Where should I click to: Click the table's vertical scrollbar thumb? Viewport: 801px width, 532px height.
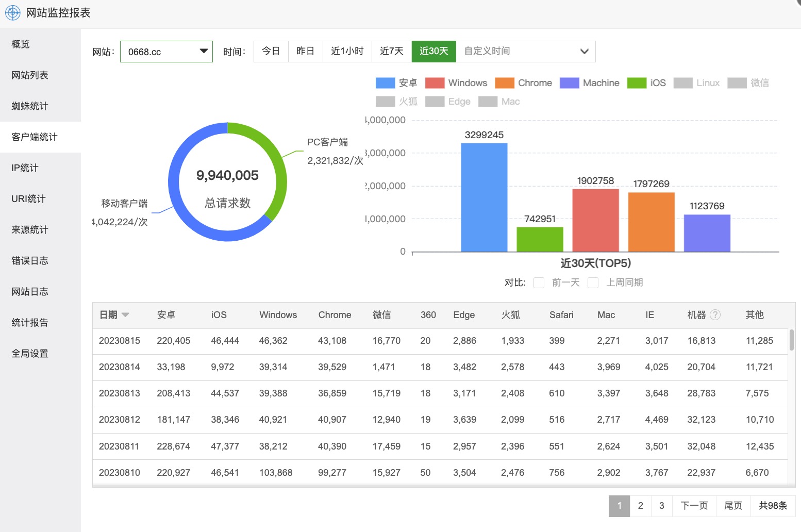point(791,340)
